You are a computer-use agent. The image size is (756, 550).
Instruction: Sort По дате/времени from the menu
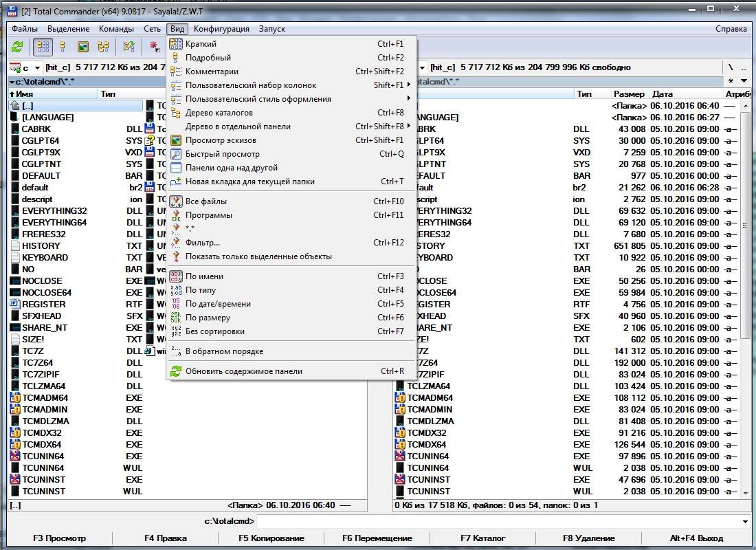pos(291,304)
